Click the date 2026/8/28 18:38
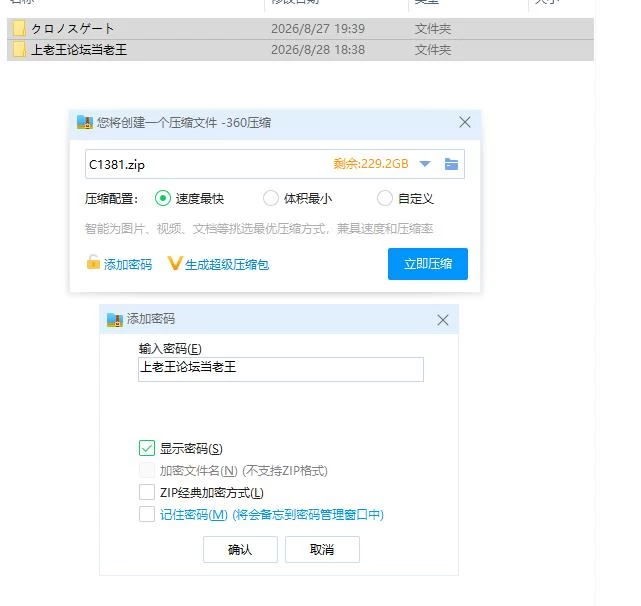641x606 pixels. (x=318, y=49)
